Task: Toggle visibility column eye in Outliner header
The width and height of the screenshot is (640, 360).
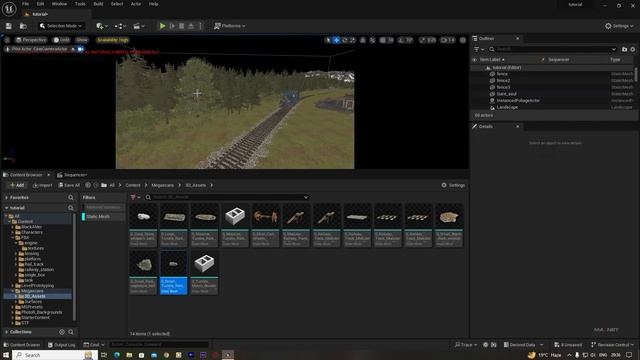Action: click(474, 60)
